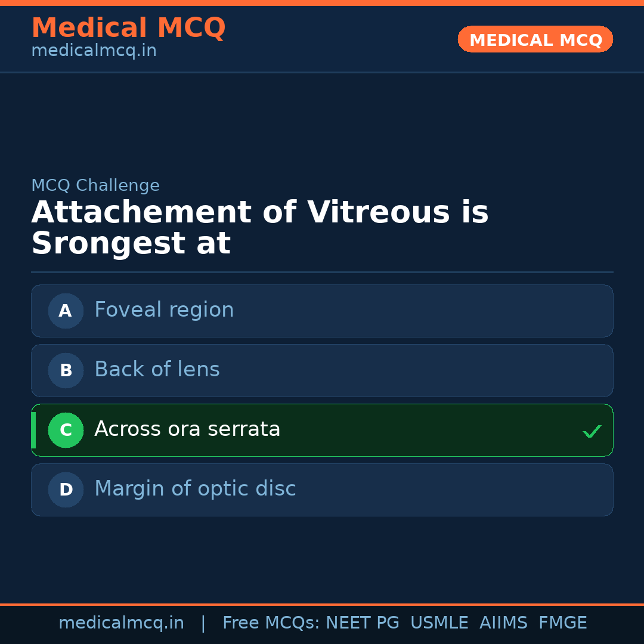Click the green checkmark icon
This screenshot has height=644, width=644.
[x=592, y=431]
